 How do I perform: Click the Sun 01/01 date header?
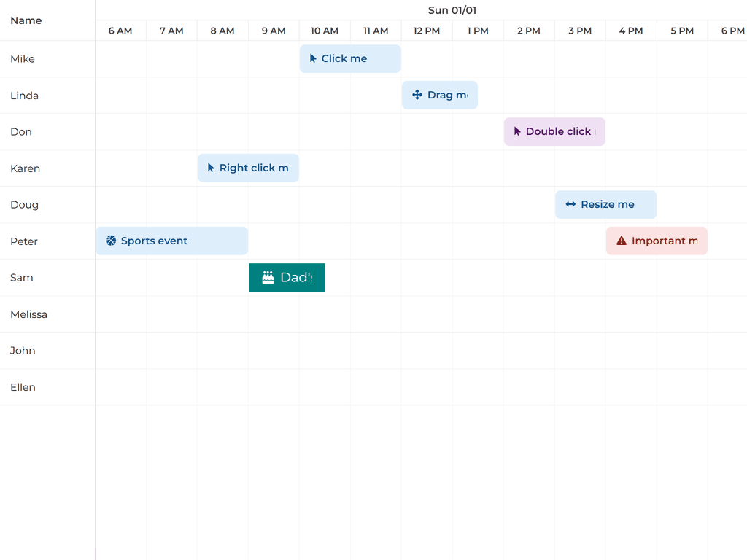pyautogui.click(x=452, y=10)
